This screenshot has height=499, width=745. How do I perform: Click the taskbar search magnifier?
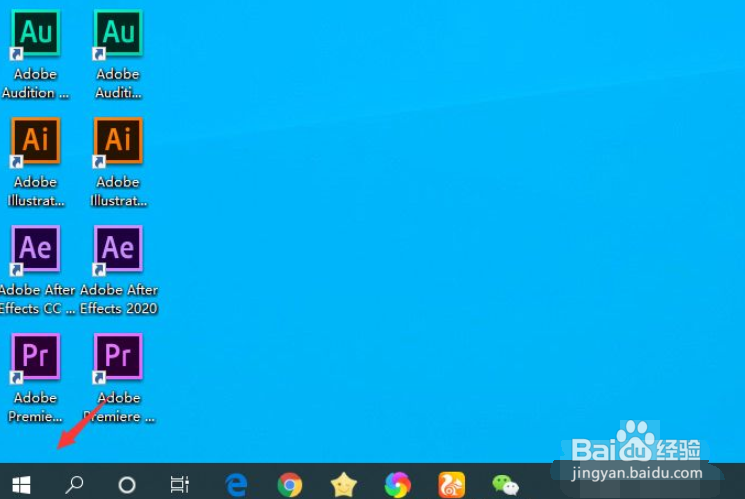click(x=74, y=485)
